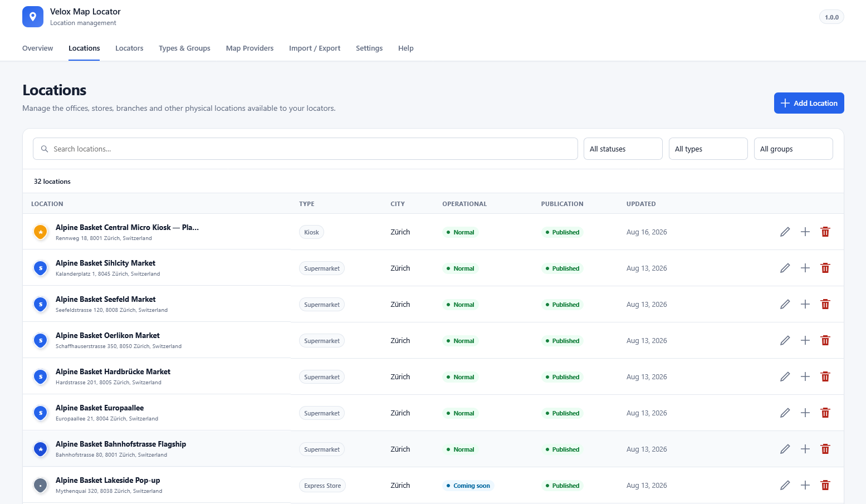Edit Alpine Basket Bahnhofstrasse Flagship location
Image resolution: width=866 pixels, height=504 pixels.
pos(785,449)
